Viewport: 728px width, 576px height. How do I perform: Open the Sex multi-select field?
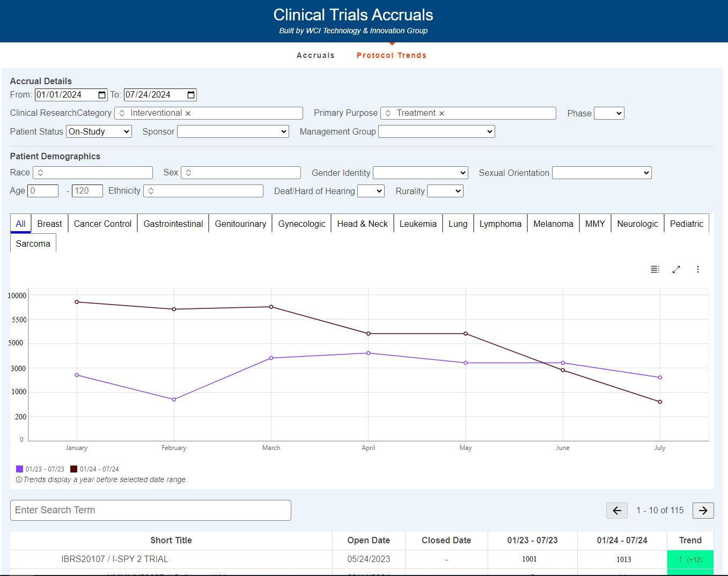241,173
